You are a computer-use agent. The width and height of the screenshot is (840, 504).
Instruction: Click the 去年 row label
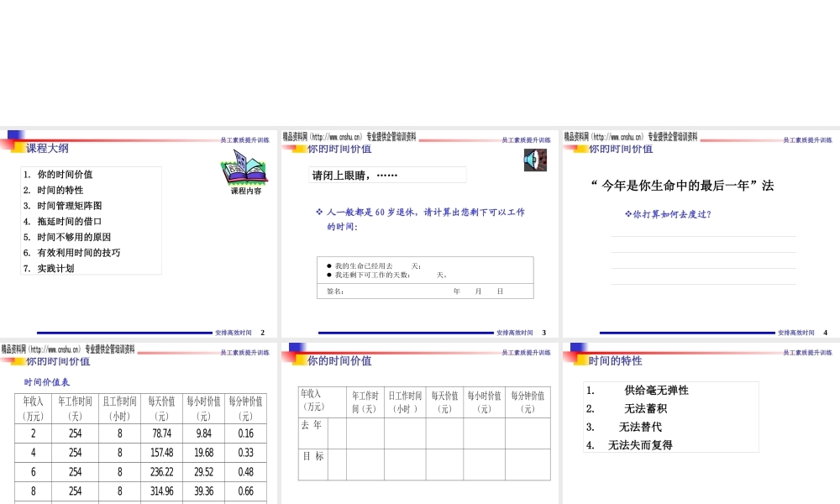(312, 425)
